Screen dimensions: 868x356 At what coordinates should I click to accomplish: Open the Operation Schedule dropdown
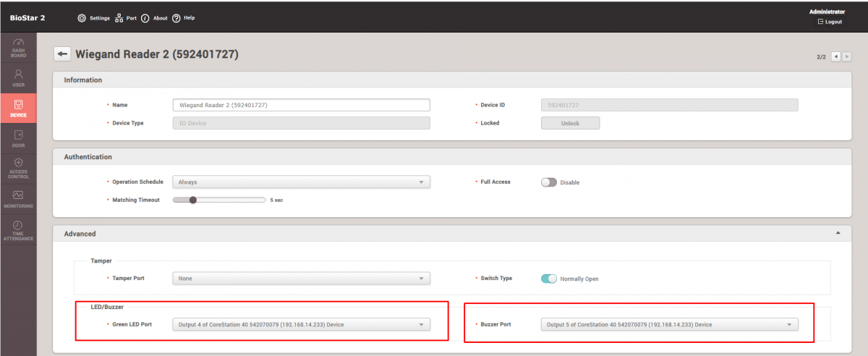[x=301, y=182]
